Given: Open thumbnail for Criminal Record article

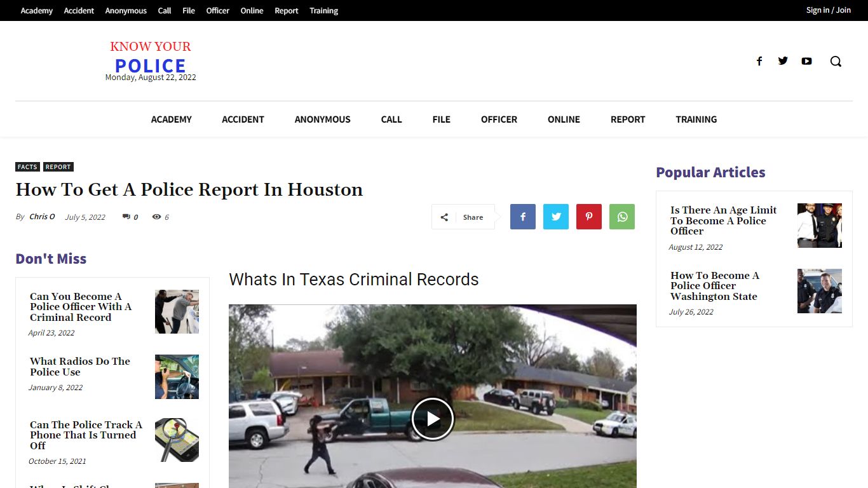Looking at the screenshot, I should (x=177, y=311).
